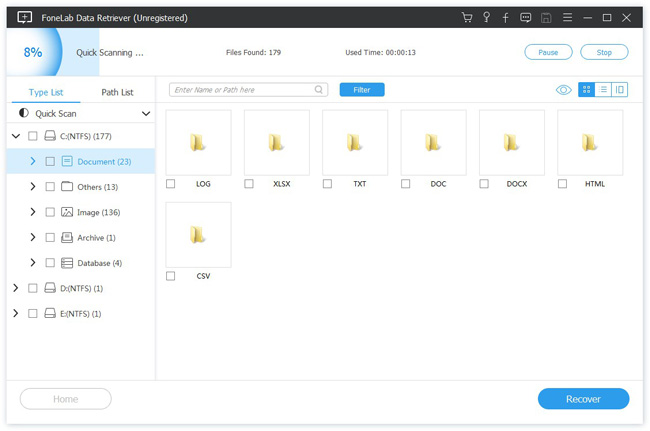This screenshot has height=431, width=650.
Task: Check the HTML folder checkbox
Action: (x=562, y=184)
